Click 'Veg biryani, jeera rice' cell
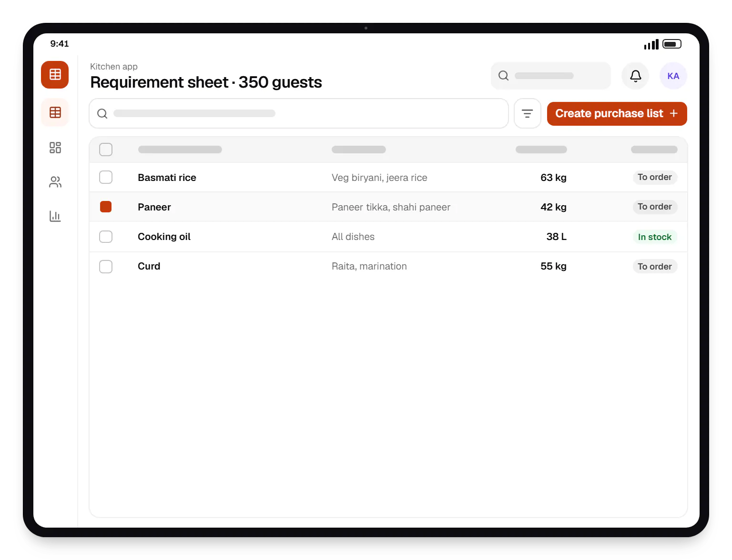Viewport: 732px width, 560px height. click(379, 178)
